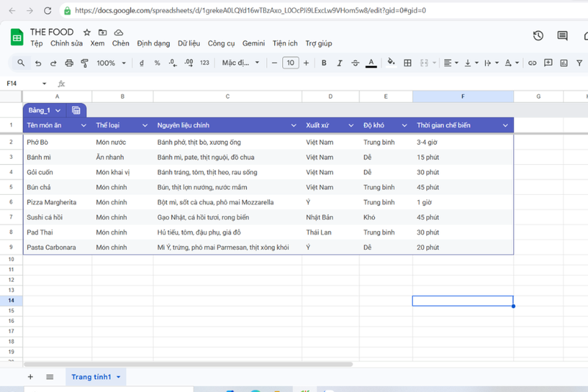Click the move to folder icon
This screenshot has height=392, width=588.
[x=102, y=32]
